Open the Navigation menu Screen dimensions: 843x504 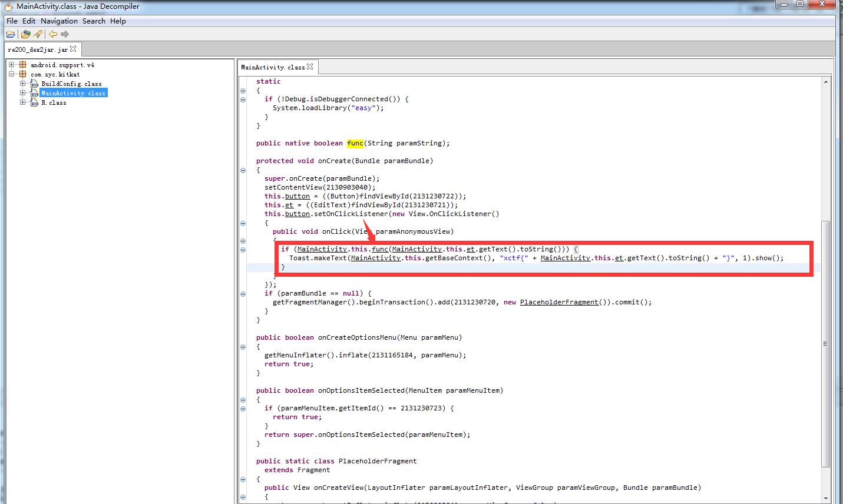(59, 21)
